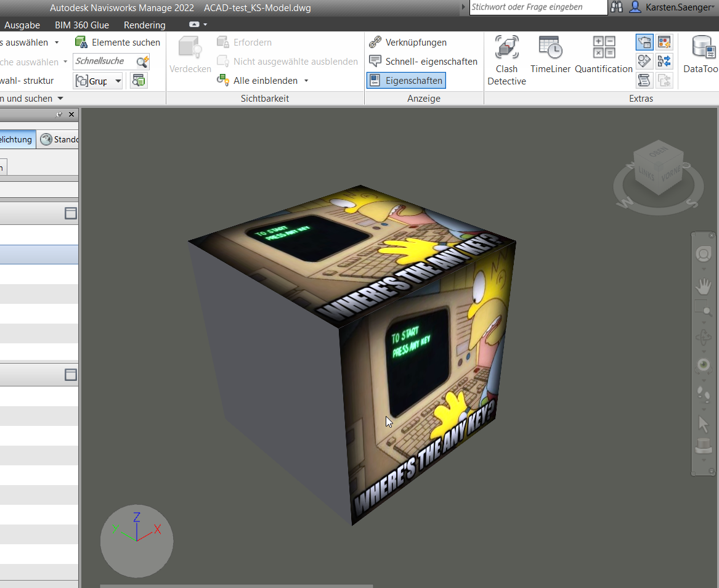This screenshot has width=719, height=588.
Task: Open the Scripter scroll icon
Action: (x=644, y=80)
